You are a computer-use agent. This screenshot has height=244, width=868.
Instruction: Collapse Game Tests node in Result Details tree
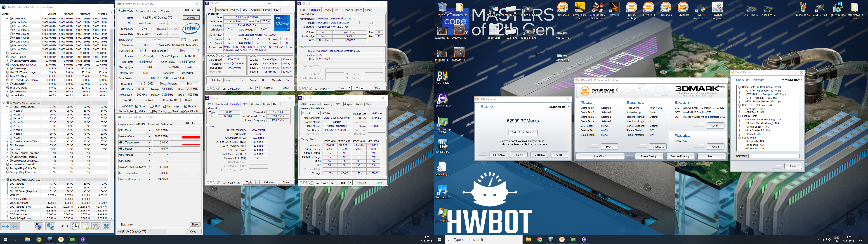(740, 87)
